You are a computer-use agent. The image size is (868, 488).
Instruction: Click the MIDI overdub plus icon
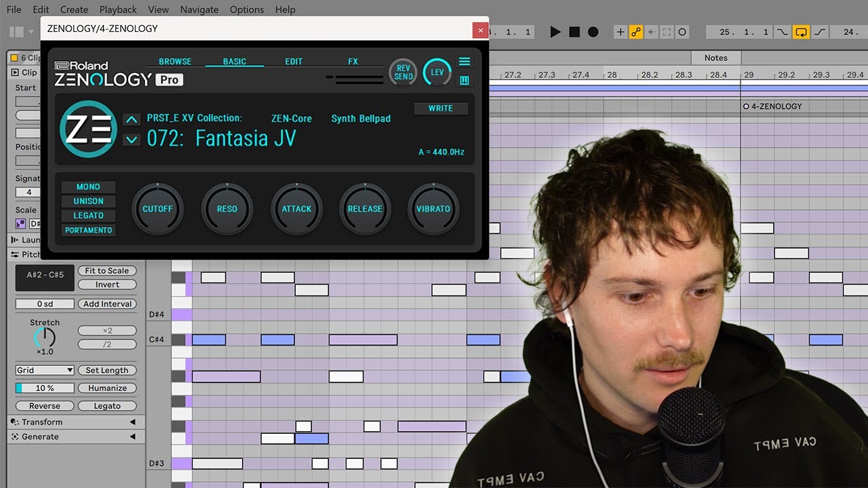[x=620, y=32]
